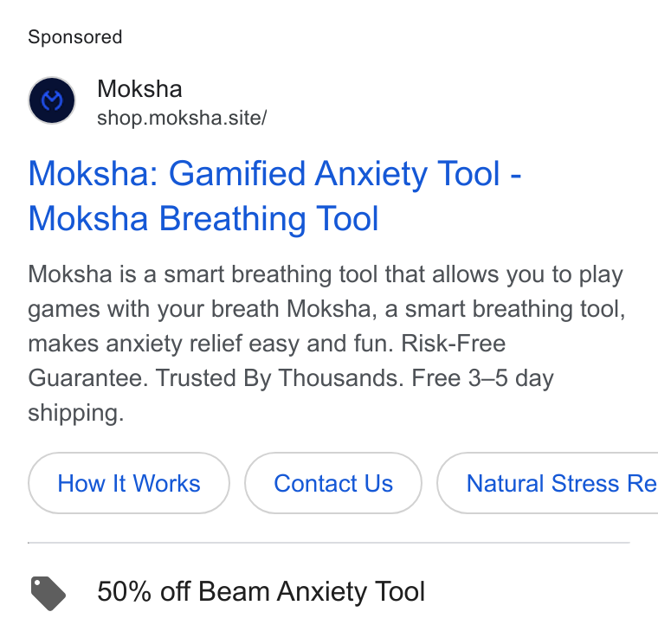This screenshot has height=644, width=658.
Task: Click the phrase games with your breath
Action: tap(153, 309)
